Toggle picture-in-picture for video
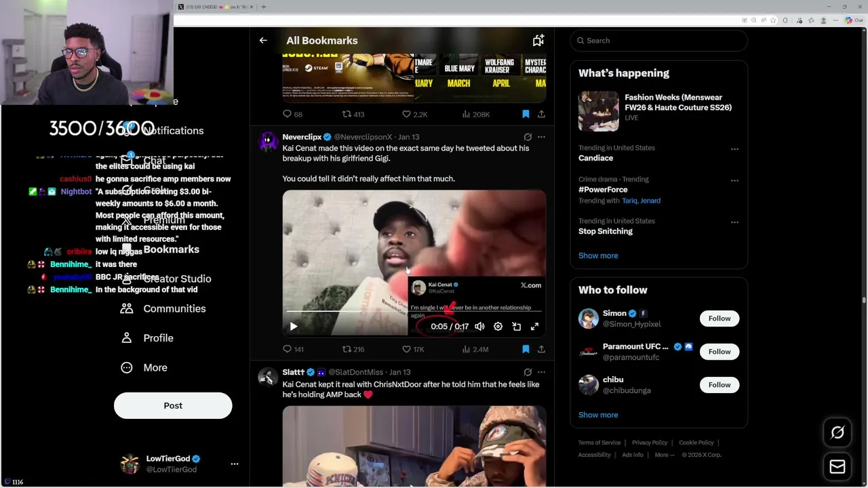 (516, 327)
